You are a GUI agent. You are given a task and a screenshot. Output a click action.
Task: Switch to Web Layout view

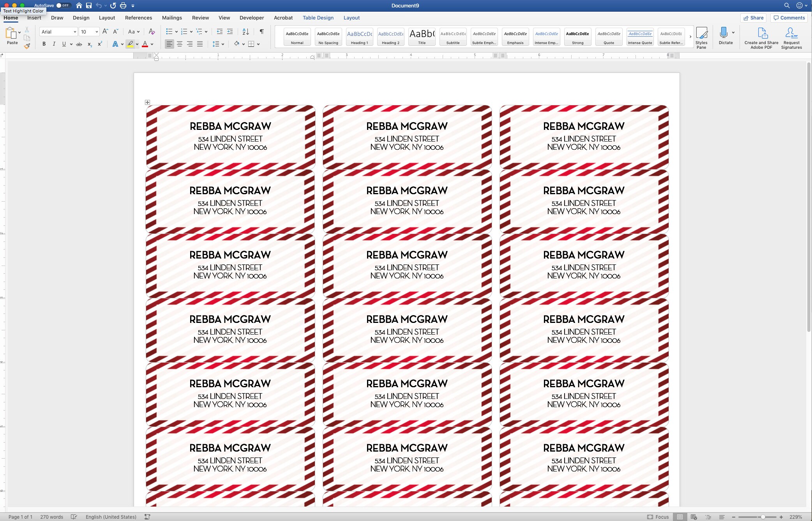[x=694, y=517]
